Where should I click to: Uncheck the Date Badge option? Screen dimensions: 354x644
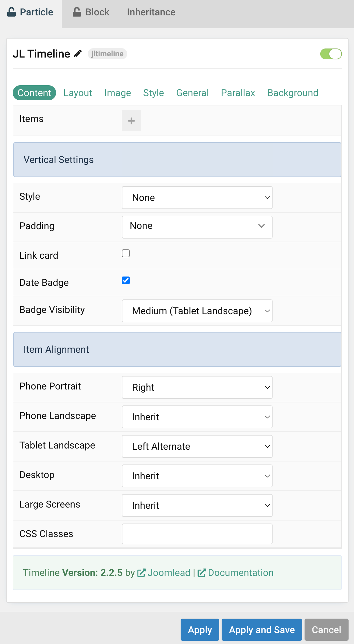click(x=126, y=280)
